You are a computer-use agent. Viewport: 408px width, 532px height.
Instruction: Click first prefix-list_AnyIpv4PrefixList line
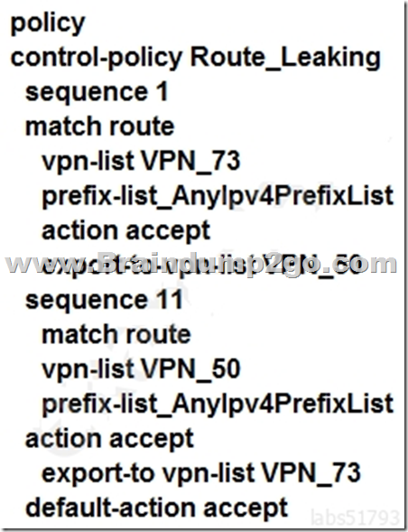point(218,197)
